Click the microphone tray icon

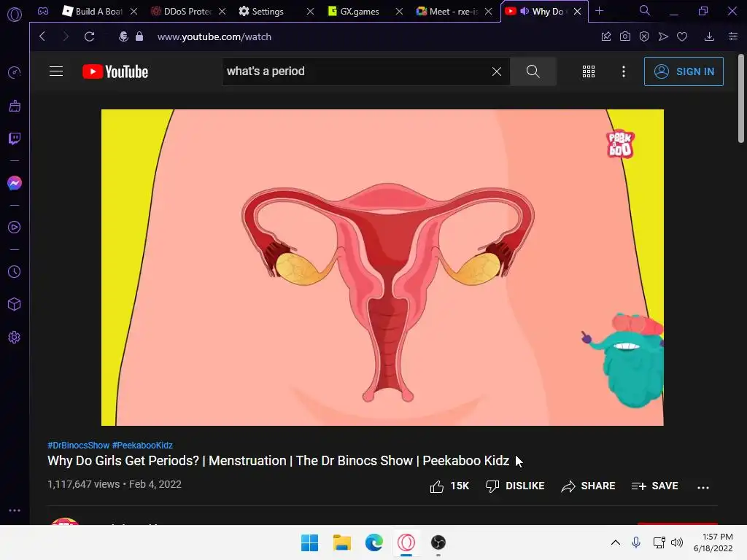pos(636,542)
